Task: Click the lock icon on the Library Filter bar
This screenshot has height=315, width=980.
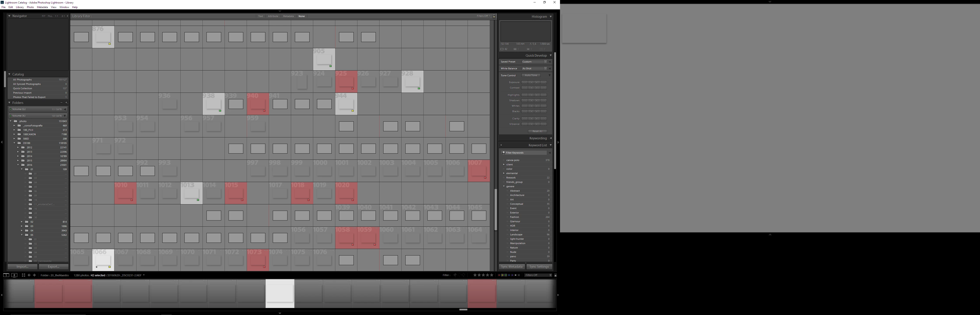Action: tap(494, 16)
